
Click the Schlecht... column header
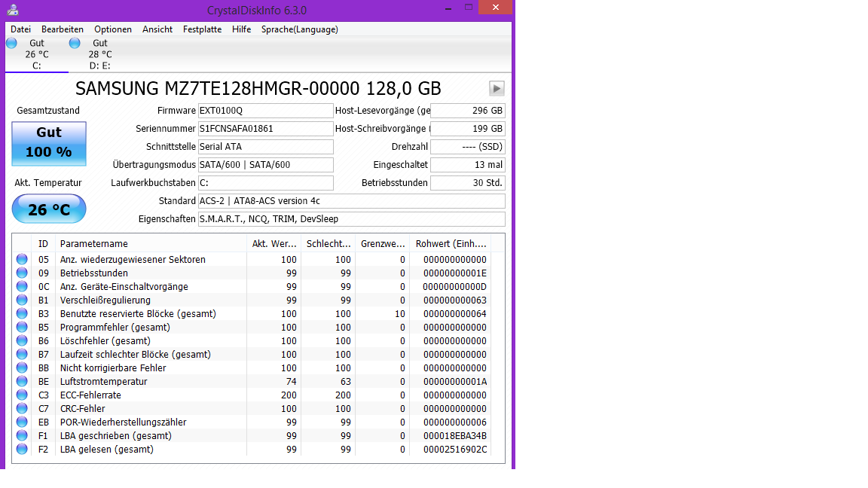point(329,243)
